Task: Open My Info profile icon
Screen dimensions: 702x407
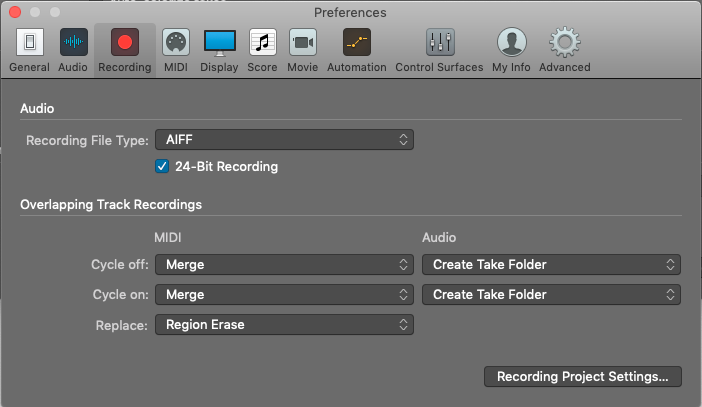Action: coord(513,44)
